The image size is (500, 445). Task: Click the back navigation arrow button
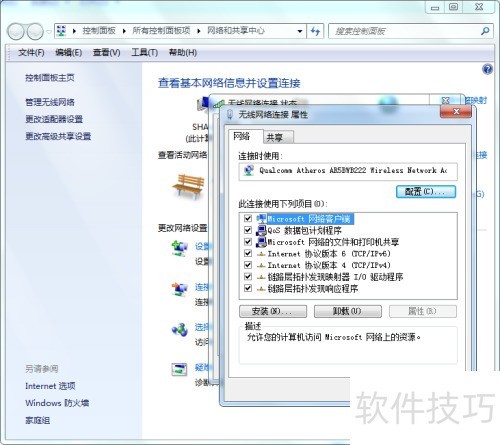[x=16, y=32]
